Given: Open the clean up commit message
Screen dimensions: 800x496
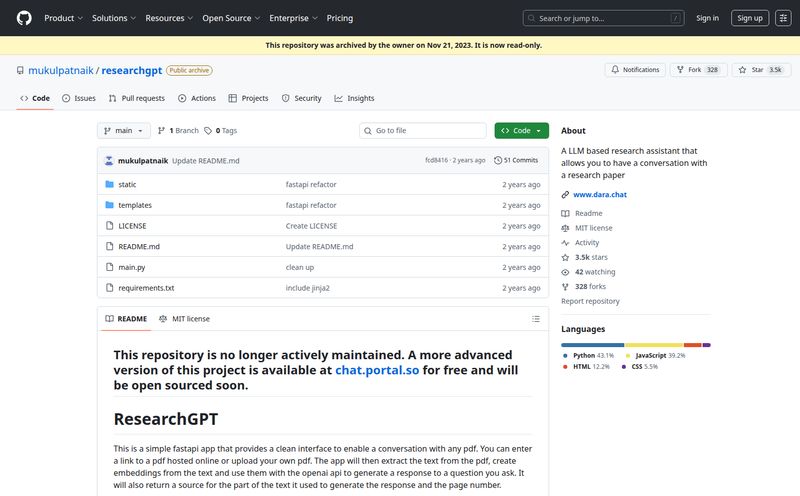Looking at the screenshot, I should click(300, 267).
